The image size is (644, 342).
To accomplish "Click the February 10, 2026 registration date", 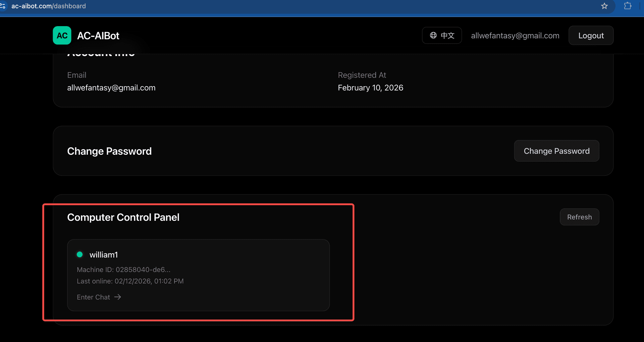I will click(370, 88).
